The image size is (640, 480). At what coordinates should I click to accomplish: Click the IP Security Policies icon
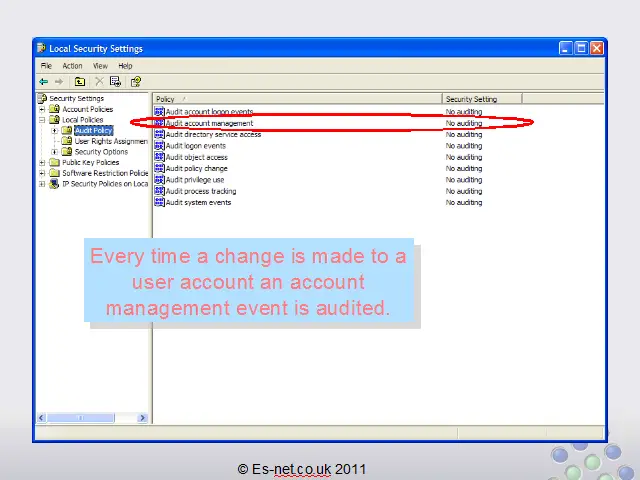[55, 184]
